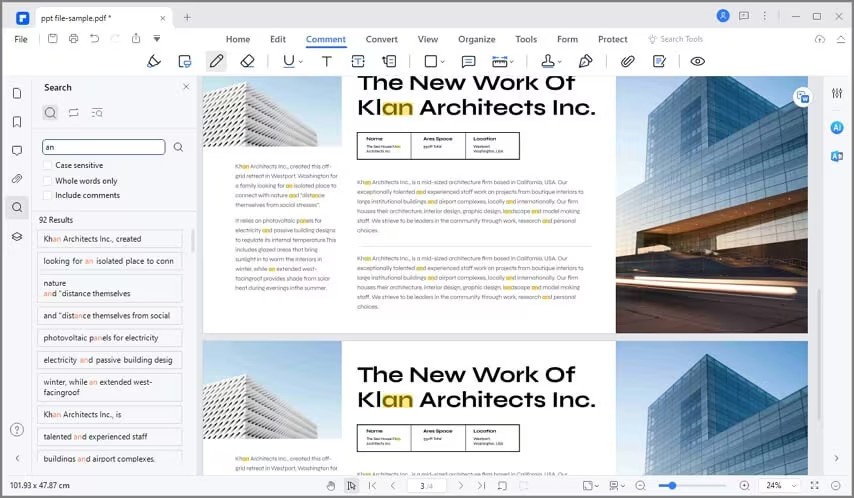The height and width of the screenshot is (498, 854).
Task: Click the zoom out minus button
Action: point(640,485)
